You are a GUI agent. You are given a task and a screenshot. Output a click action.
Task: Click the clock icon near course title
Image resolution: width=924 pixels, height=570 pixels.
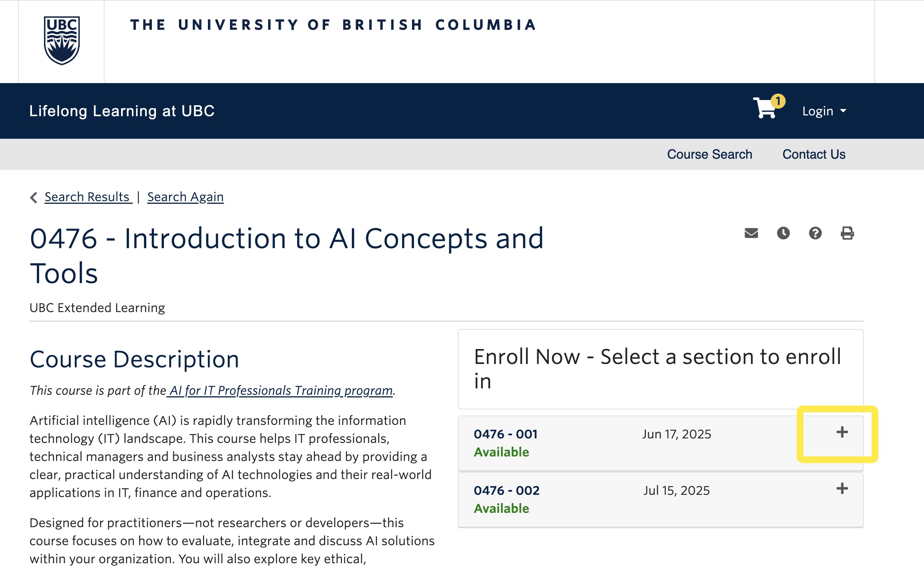coord(783,233)
